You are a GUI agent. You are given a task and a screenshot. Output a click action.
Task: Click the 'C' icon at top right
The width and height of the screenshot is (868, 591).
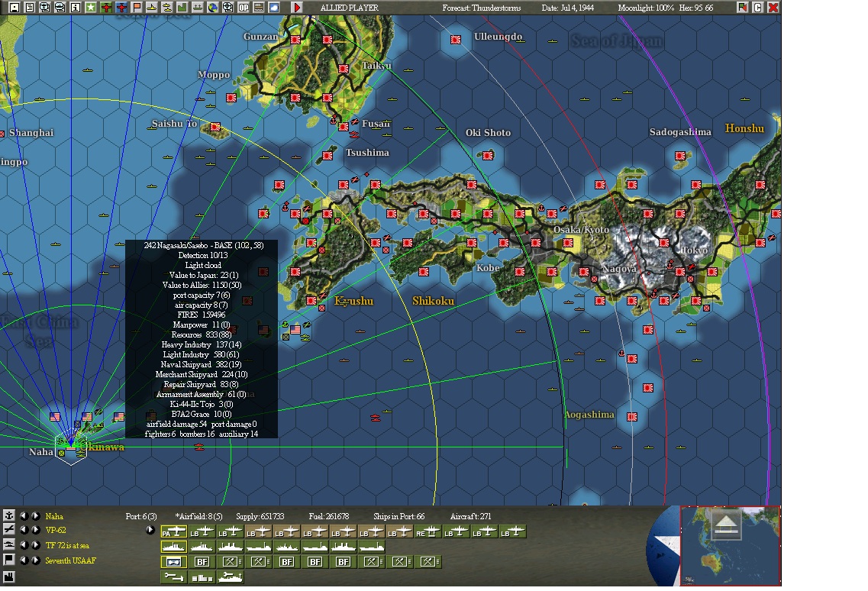[x=758, y=7]
